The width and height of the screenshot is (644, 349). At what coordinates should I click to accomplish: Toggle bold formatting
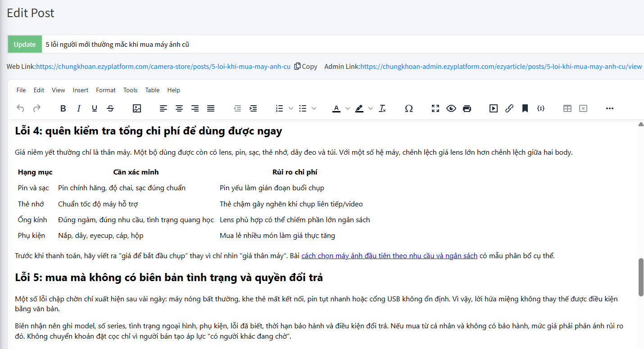[63, 108]
